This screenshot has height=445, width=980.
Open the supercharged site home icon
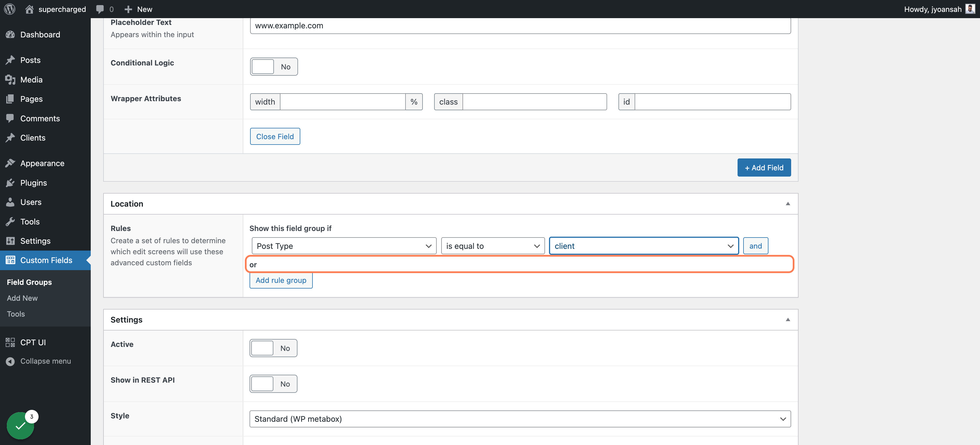pos(29,9)
